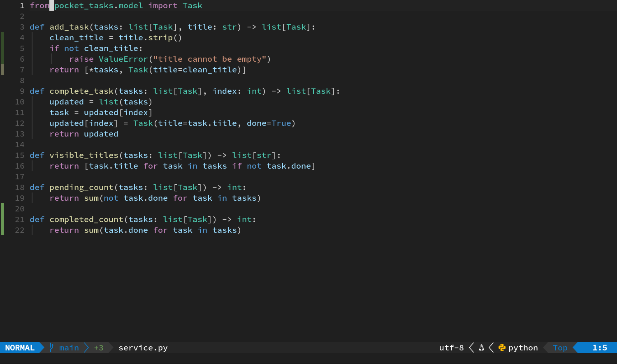Click the git branch icon in statusline
This screenshot has height=364, width=617.
[51, 348]
